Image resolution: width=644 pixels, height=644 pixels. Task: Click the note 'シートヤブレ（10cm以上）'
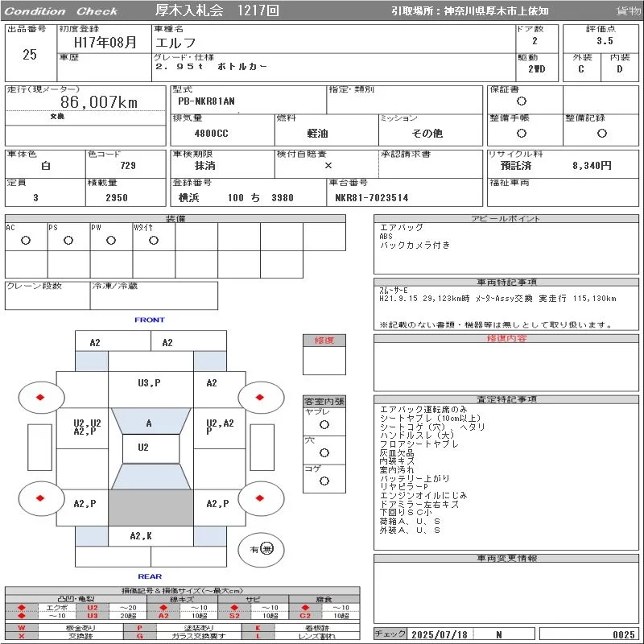430,418
